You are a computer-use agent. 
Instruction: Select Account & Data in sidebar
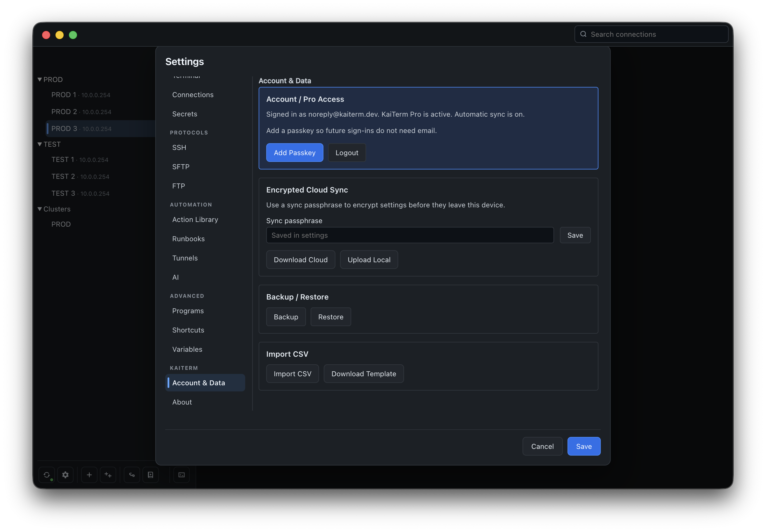tap(205, 383)
